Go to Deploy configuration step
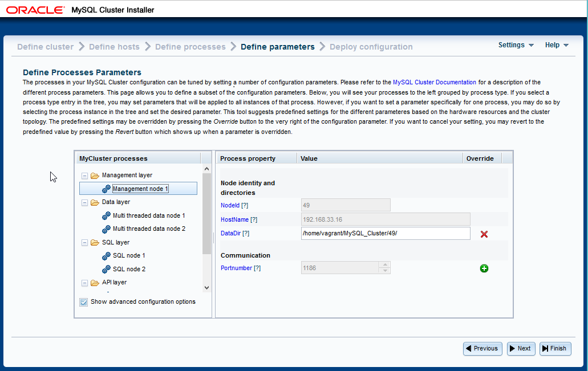The width and height of the screenshot is (588, 371). click(x=371, y=47)
